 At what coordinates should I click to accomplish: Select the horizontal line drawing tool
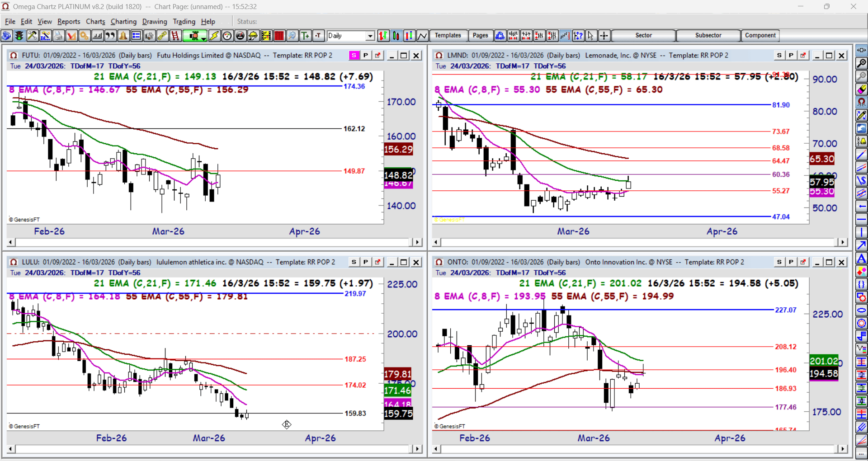pos(862,219)
